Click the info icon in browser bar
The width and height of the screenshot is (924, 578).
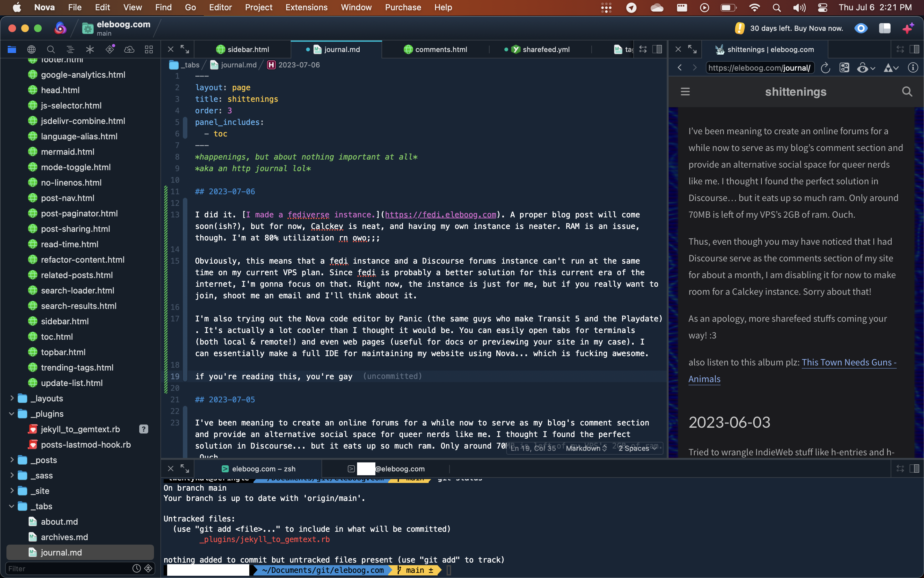coord(913,68)
